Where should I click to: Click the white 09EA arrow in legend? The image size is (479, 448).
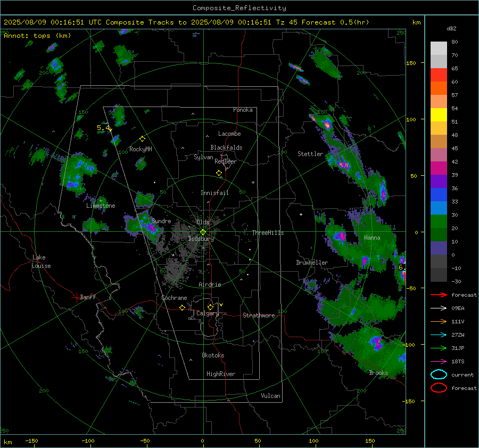(439, 308)
